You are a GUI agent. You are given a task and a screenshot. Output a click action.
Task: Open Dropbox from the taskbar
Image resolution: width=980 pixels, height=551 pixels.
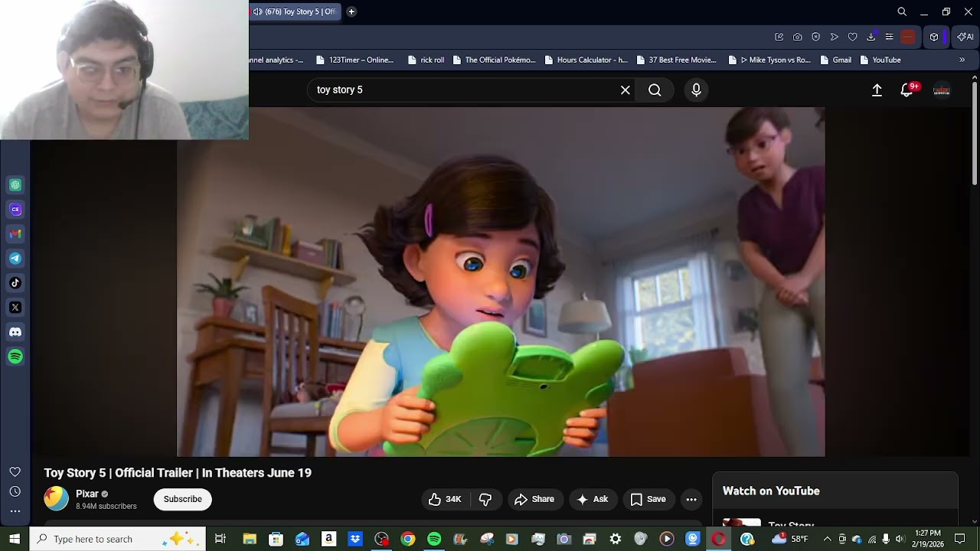355,539
